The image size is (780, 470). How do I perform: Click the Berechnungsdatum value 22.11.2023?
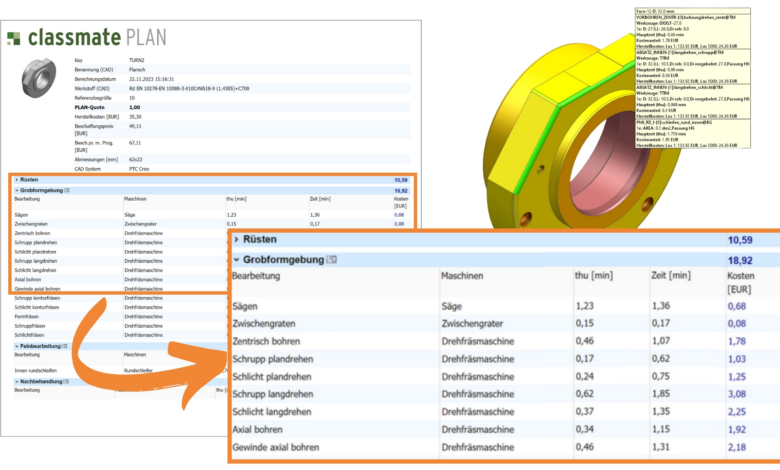(151, 79)
